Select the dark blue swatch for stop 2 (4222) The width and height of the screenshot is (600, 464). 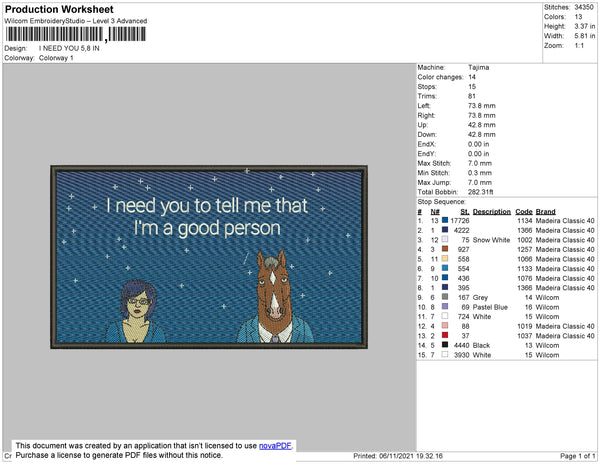point(445,230)
